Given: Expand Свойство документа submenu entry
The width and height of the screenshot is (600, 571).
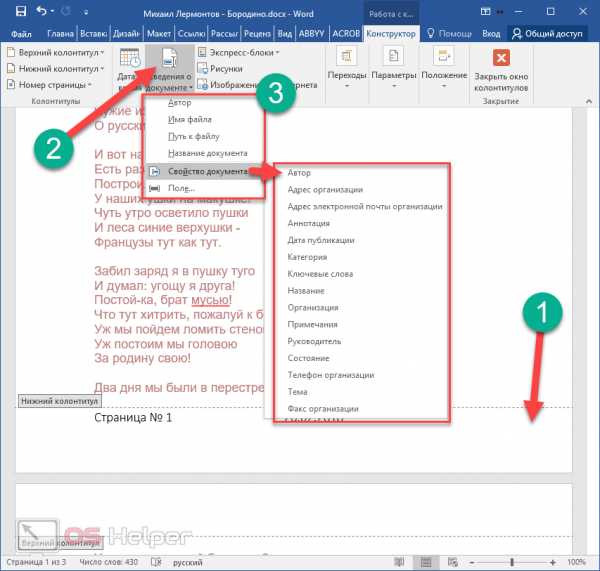Looking at the screenshot, I should tap(203, 171).
